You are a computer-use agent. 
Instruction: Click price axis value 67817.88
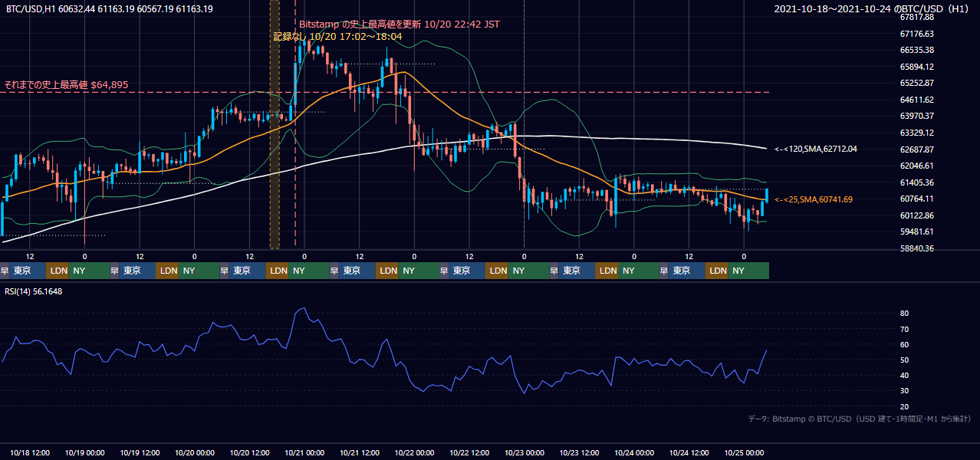[917, 17]
